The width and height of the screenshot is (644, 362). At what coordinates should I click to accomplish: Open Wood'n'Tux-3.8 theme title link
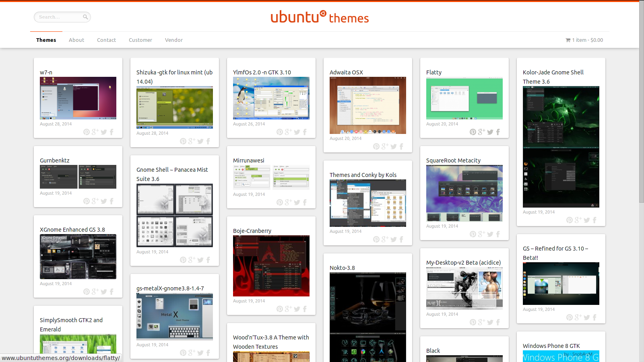[271, 342]
